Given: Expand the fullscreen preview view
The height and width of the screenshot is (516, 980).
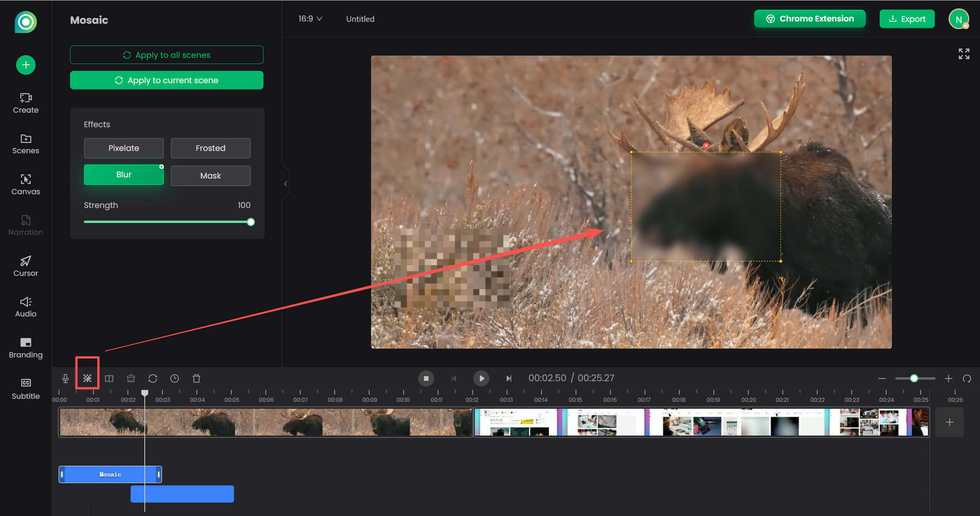Looking at the screenshot, I should point(964,54).
